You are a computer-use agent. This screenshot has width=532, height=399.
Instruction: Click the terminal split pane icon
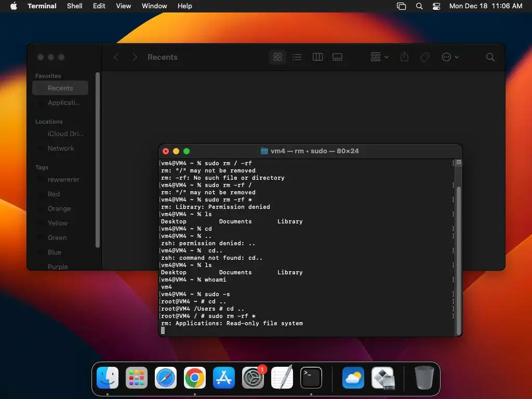click(x=459, y=163)
